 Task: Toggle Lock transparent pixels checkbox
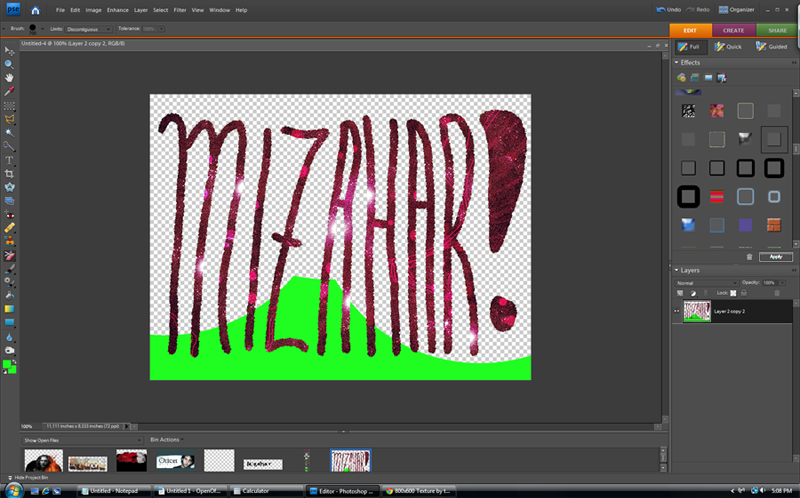click(x=733, y=293)
